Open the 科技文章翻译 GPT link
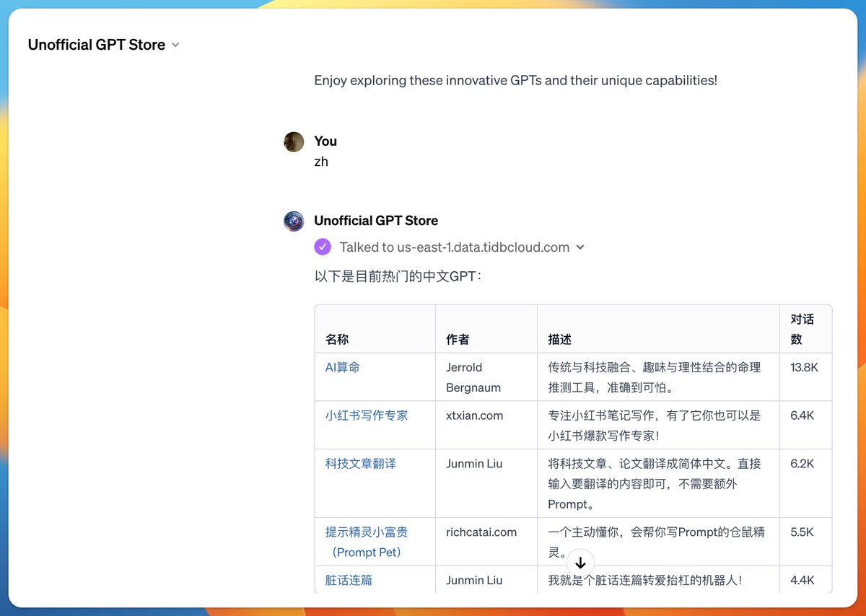Viewport: 866px width, 616px height. click(x=361, y=464)
